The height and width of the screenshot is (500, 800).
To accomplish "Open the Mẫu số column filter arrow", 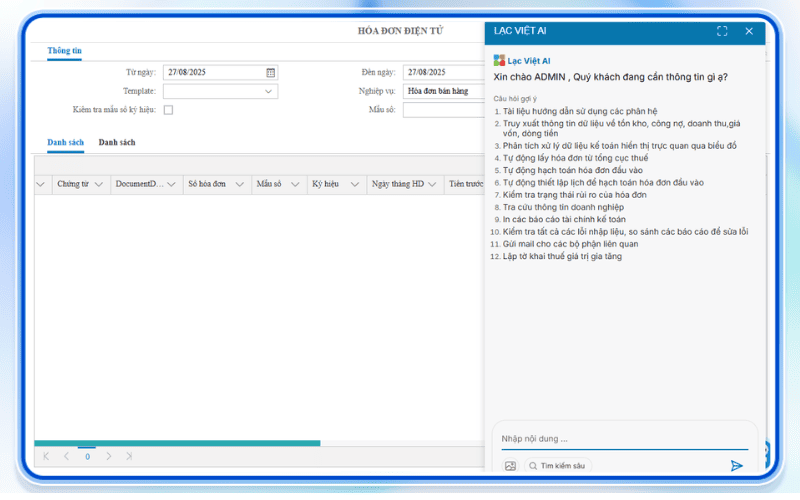I will [x=295, y=184].
